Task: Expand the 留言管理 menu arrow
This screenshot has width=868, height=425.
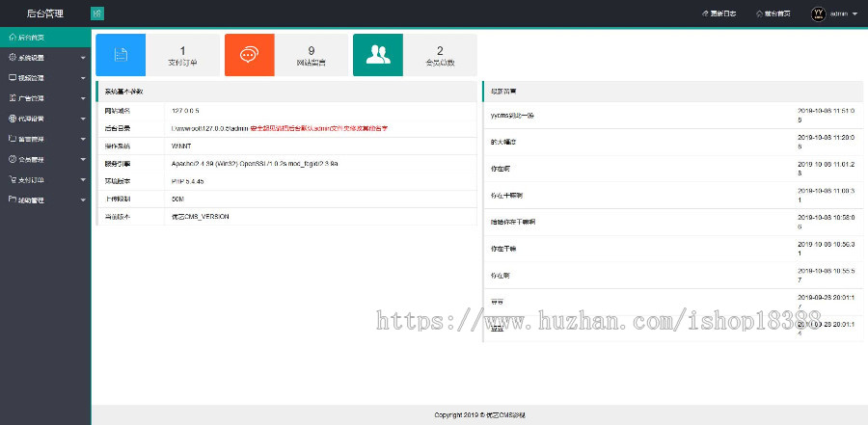Action: [83, 140]
